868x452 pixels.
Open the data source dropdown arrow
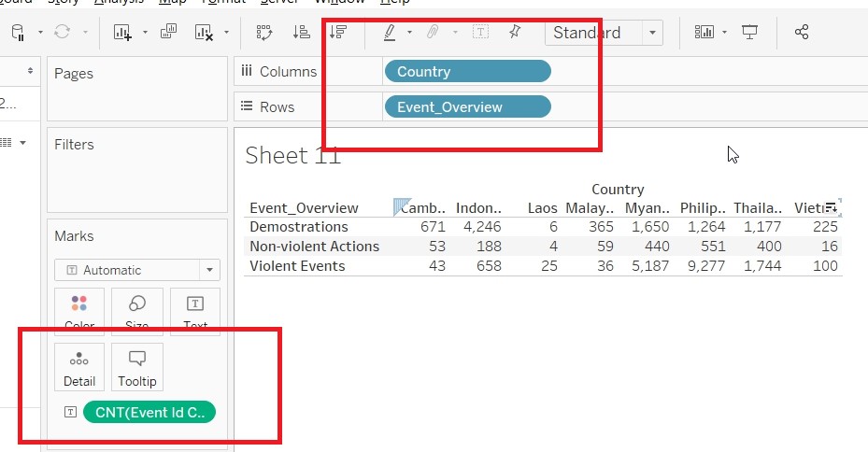[x=40, y=33]
